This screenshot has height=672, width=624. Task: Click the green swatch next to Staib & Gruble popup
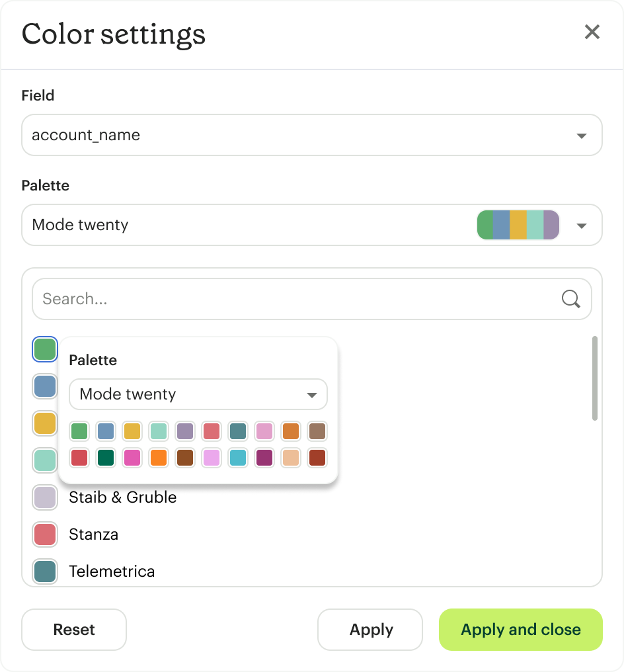click(45, 349)
